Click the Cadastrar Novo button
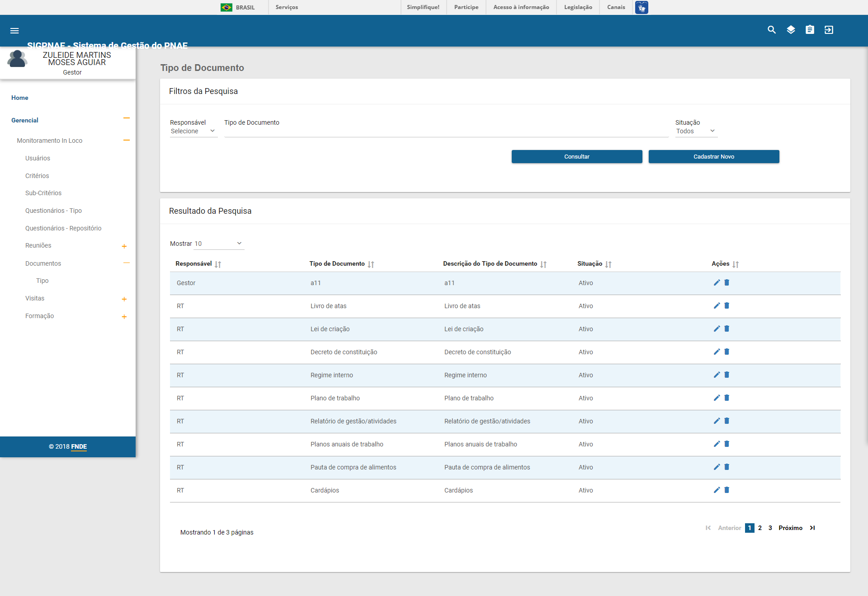Viewport: 868px width, 596px height. pos(713,157)
